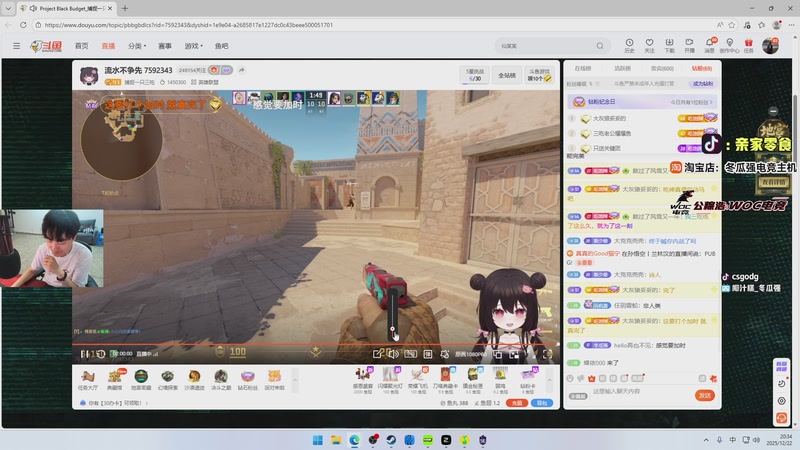This screenshot has width=800, height=450.
Task: Open the 直播 nav tab
Action: coord(108,46)
